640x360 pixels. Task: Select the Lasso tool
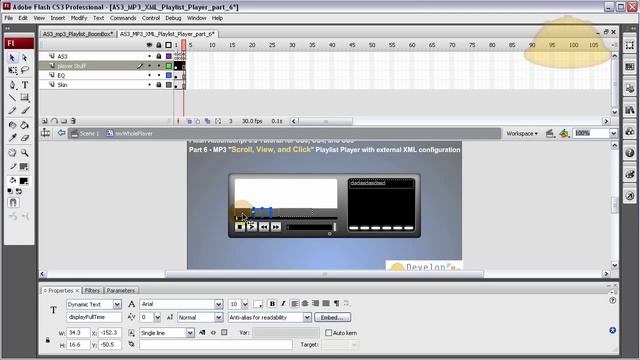pos(25,71)
